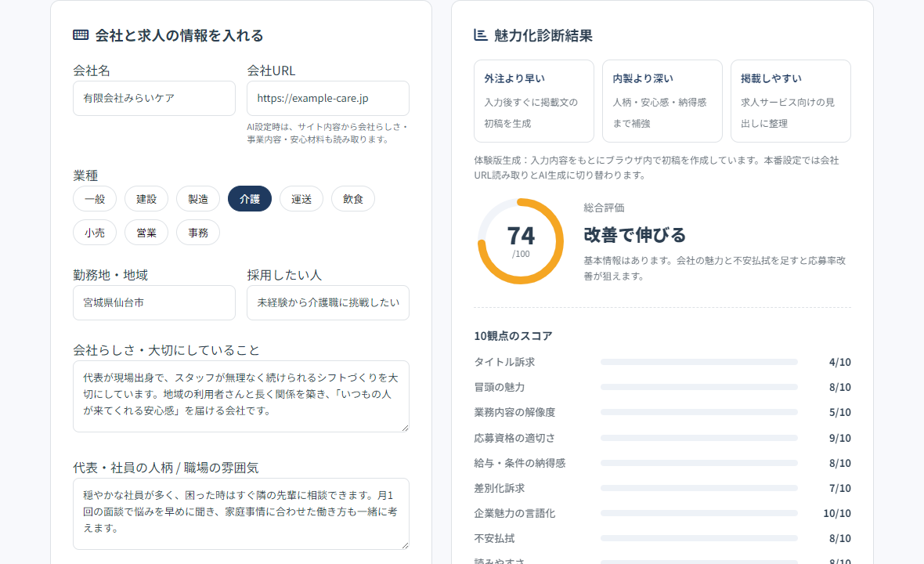This screenshot has width=924, height=564.
Task: Click the 総合評価 label
Action: (x=604, y=208)
